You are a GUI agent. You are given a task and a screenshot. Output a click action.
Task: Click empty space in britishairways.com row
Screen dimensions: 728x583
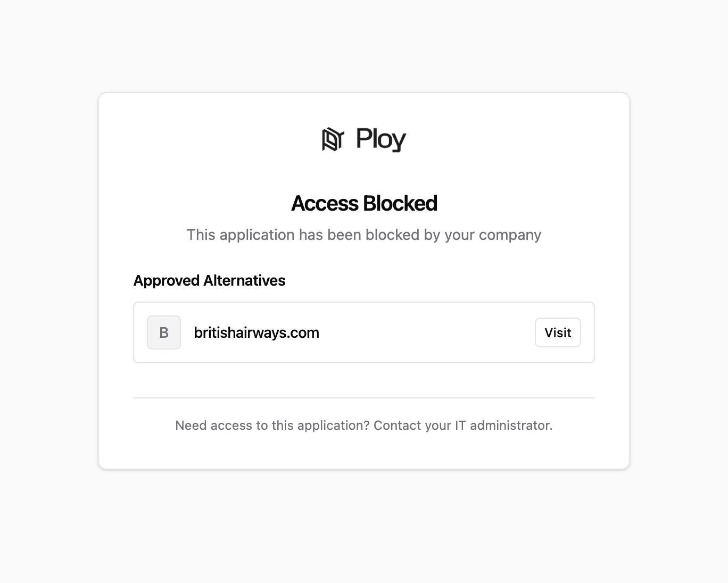click(426, 333)
